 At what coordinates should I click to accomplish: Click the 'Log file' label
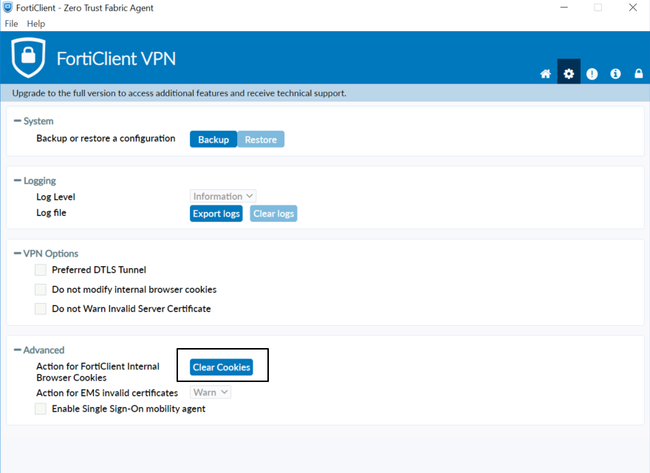(51, 213)
